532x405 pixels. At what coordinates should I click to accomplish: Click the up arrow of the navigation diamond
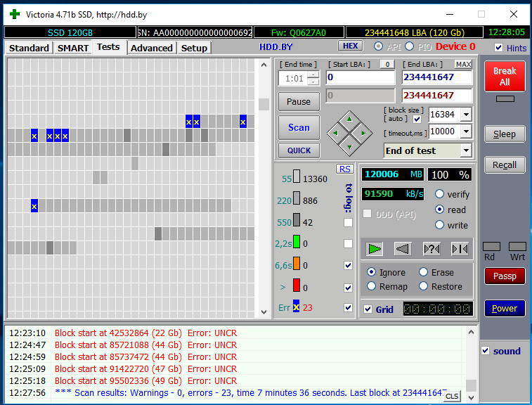click(x=349, y=119)
